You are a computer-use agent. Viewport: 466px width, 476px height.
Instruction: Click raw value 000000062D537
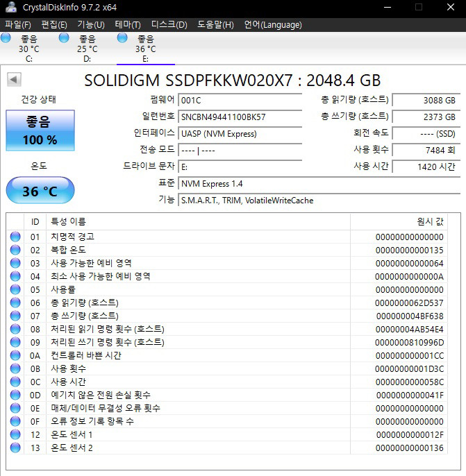click(409, 303)
